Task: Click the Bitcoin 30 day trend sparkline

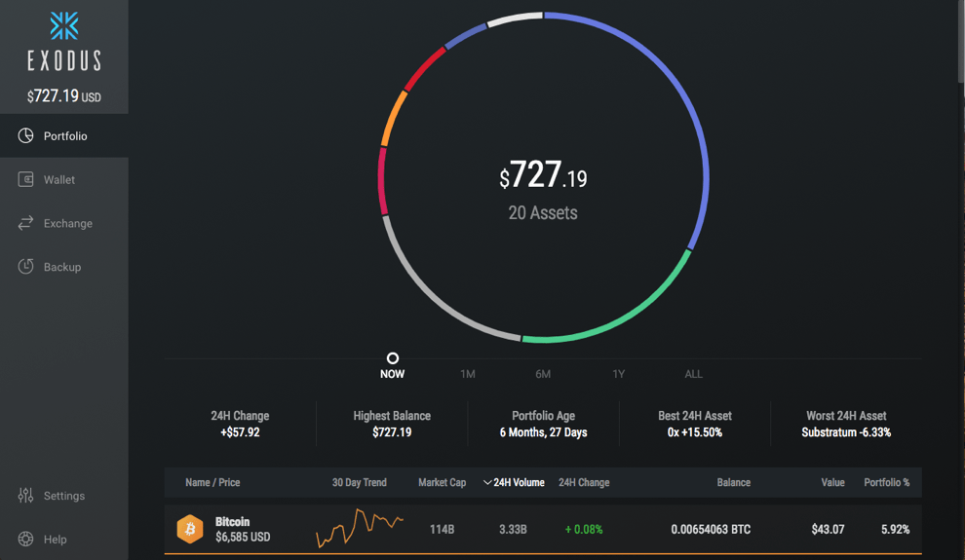Action: (360, 528)
